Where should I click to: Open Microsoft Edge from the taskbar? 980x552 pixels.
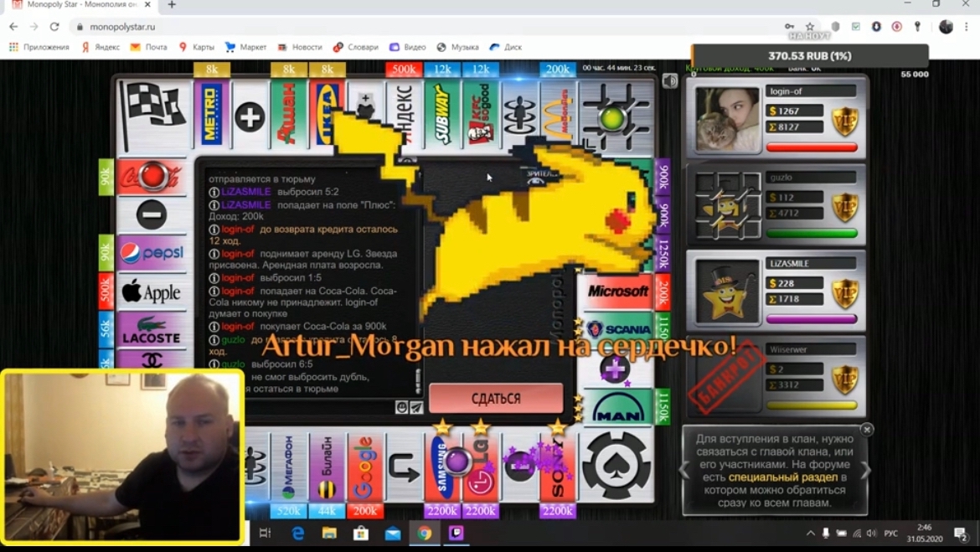297,534
